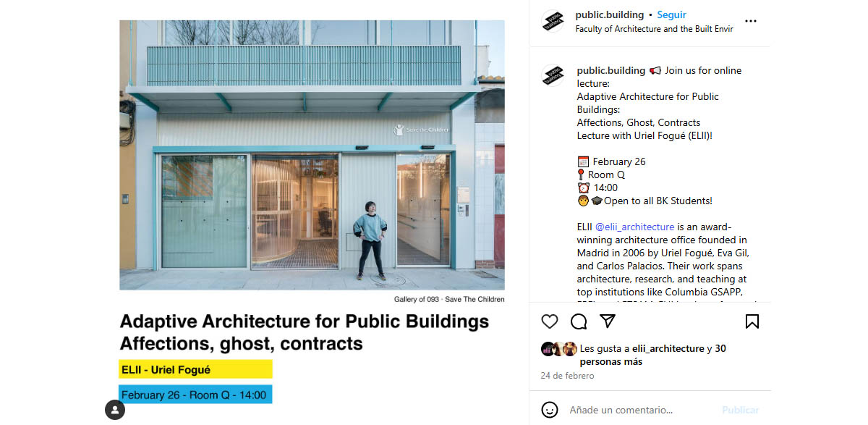Click the caption's public.building avatar
868x425 pixels.
(553, 75)
